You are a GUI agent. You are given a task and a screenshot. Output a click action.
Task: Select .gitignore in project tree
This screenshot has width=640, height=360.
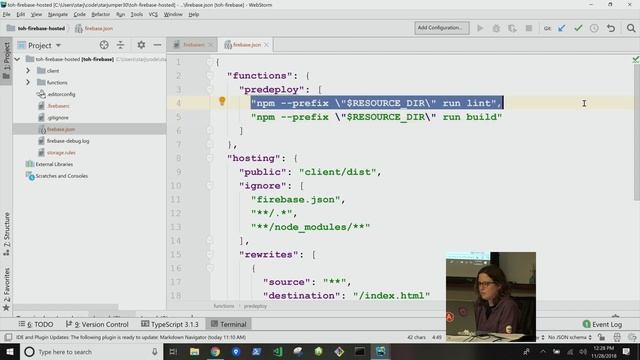(58, 118)
